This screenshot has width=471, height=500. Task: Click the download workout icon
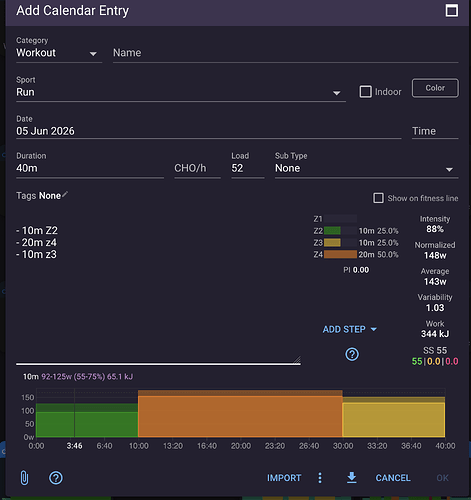(352, 478)
